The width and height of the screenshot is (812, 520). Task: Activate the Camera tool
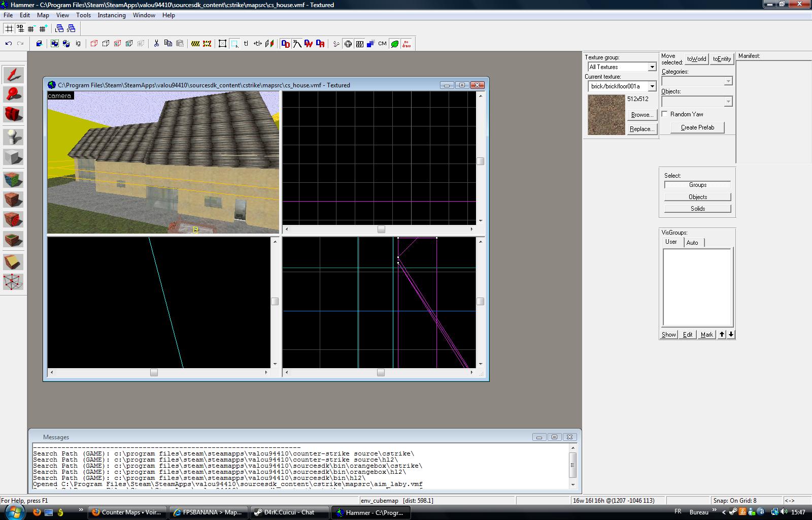pyautogui.click(x=13, y=114)
